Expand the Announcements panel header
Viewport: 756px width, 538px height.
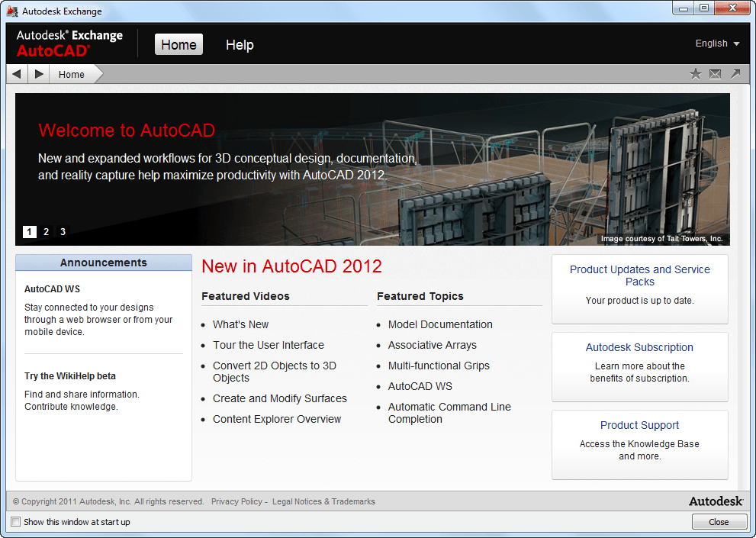click(x=103, y=263)
